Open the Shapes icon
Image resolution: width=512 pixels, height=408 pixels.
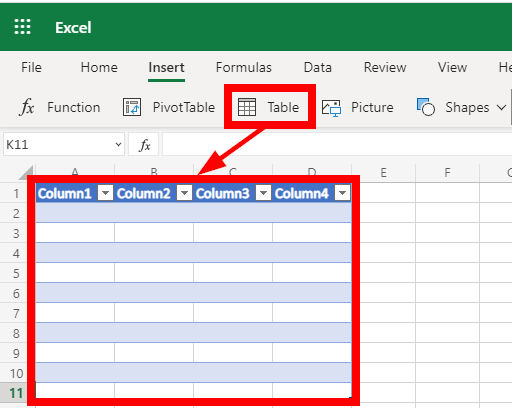[x=426, y=107]
